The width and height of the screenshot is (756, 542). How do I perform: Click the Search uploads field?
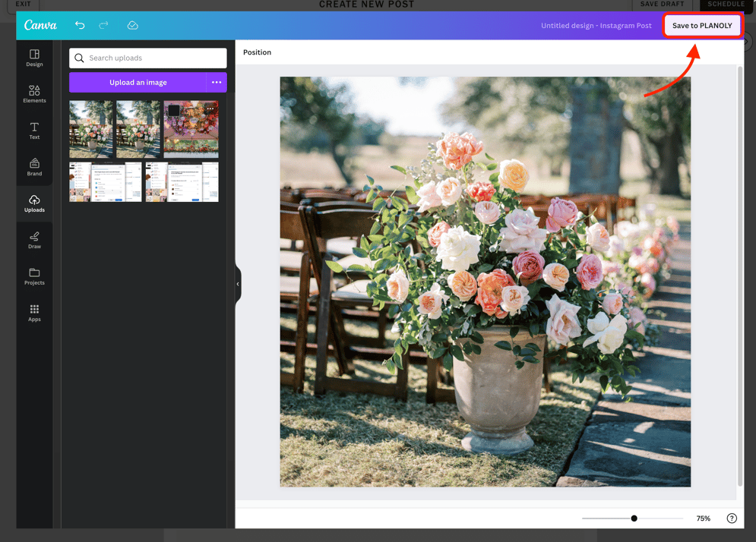click(147, 58)
